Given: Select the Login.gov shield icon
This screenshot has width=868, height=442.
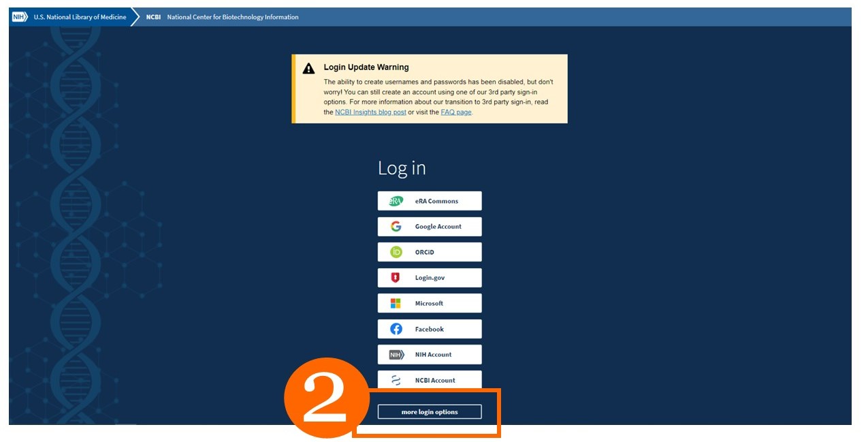Looking at the screenshot, I should (396, 277).
